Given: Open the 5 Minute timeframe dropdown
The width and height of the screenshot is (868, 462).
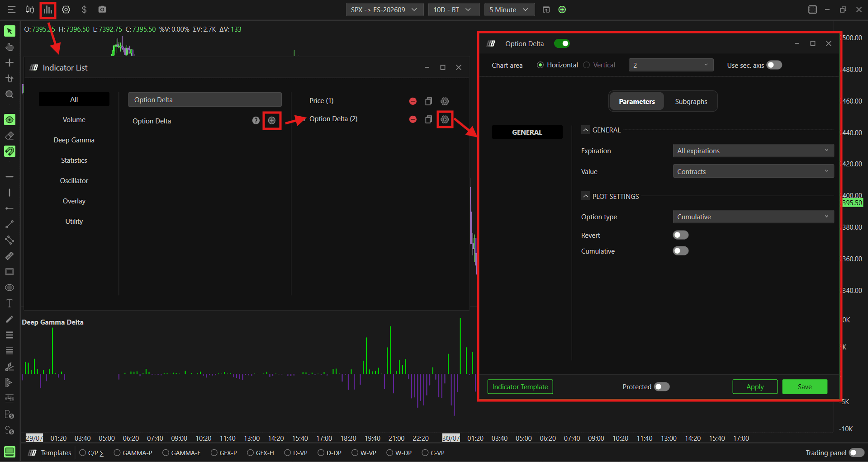Looking at the screenshot, I should tap(509, 9).
